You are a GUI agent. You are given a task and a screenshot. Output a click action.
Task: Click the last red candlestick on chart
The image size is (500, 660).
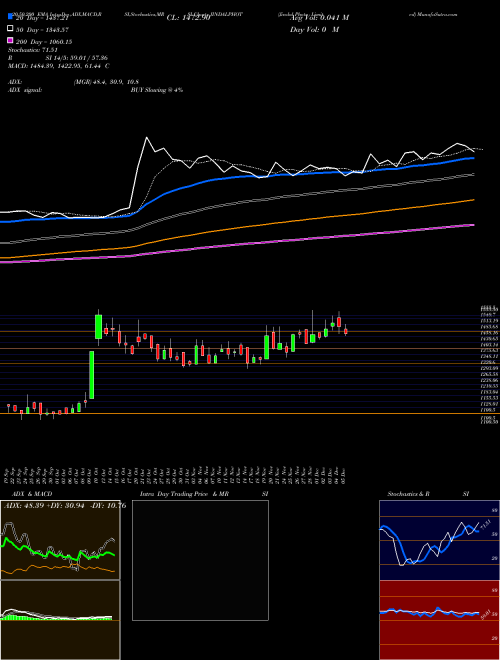[x=346, y=331]
